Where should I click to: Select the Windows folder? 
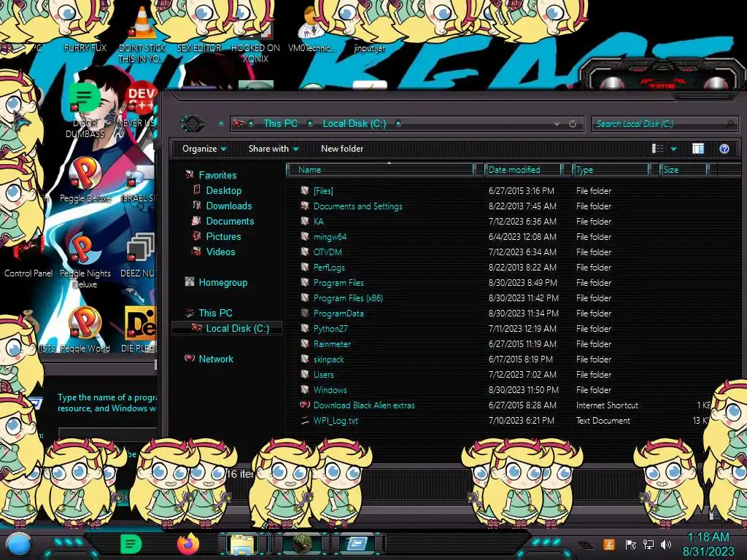tap(330, 389)
